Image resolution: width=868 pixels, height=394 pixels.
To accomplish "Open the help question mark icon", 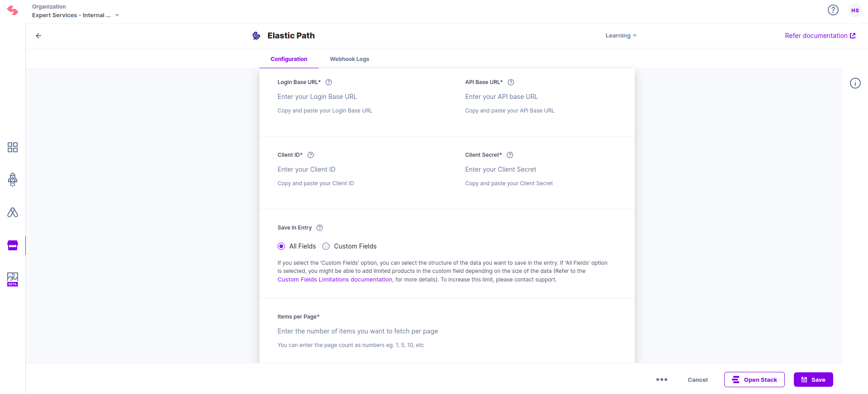I will click(833, 10).
